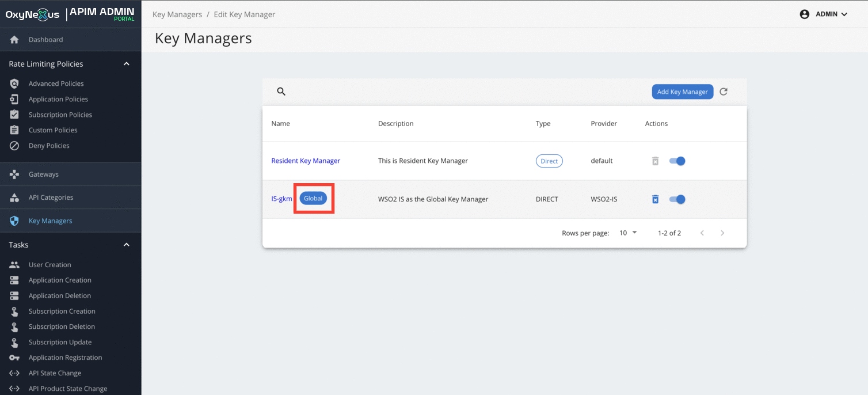Click 'WSO2 IS as the Global Key Manager' text
Viewport: 868px width, 395px height.
(433, 199)
